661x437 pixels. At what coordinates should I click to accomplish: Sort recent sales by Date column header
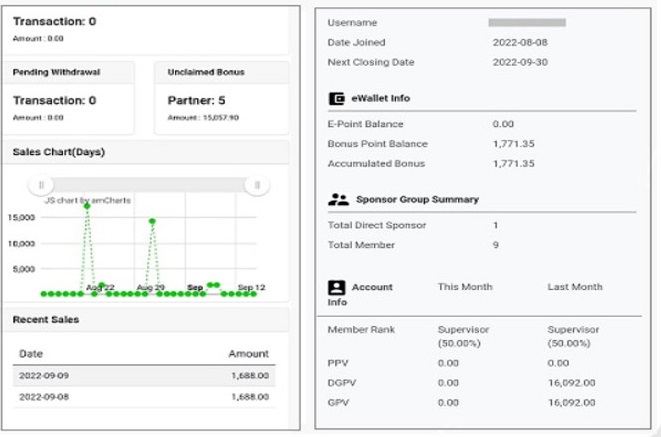coord(31,353)
